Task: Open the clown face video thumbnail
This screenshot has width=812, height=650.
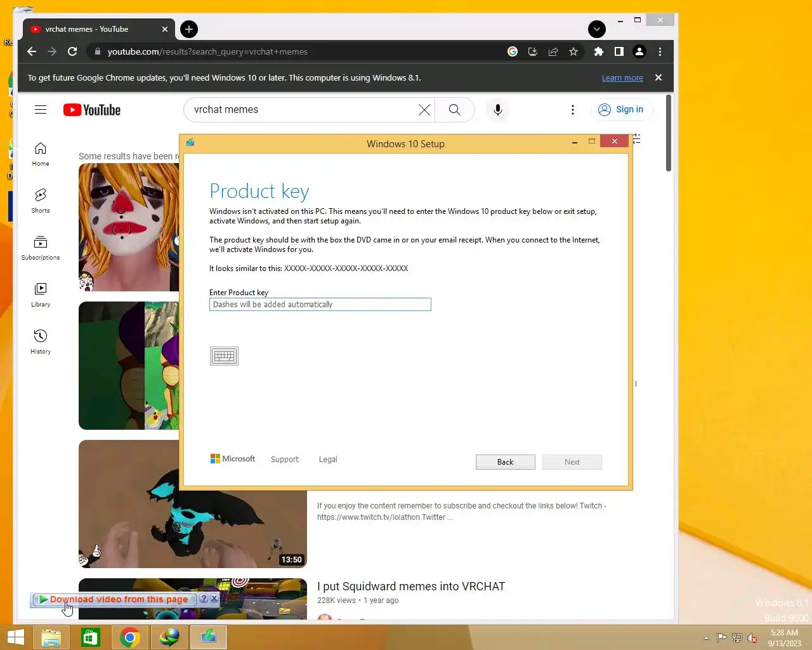Action: 129,227
